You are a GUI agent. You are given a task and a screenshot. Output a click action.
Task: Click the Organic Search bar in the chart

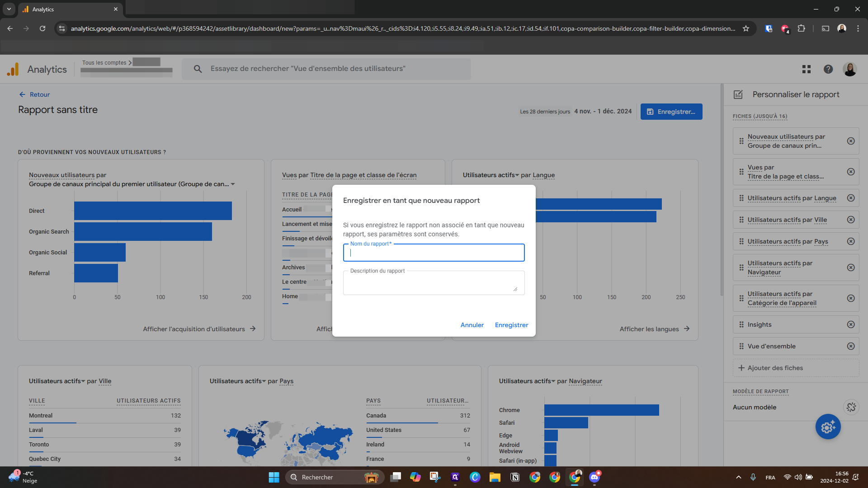click(143, 231)
